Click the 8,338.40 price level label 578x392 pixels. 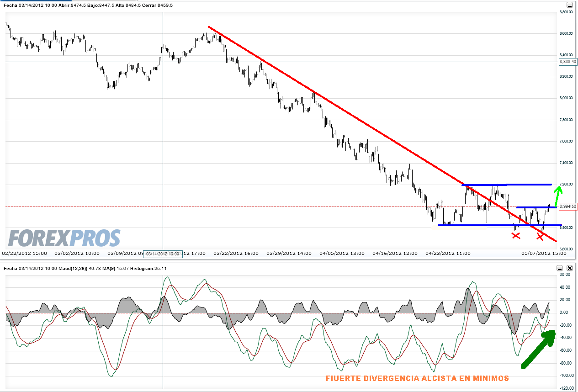(567, 62)
